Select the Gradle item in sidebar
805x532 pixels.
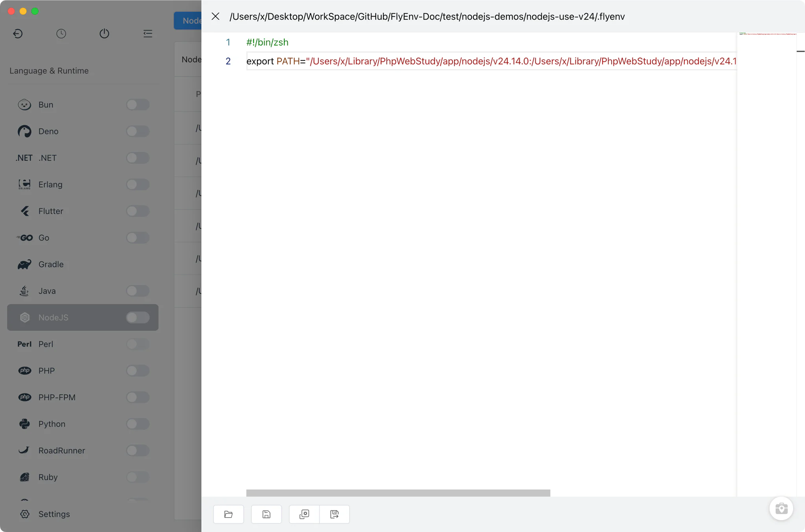83,264
